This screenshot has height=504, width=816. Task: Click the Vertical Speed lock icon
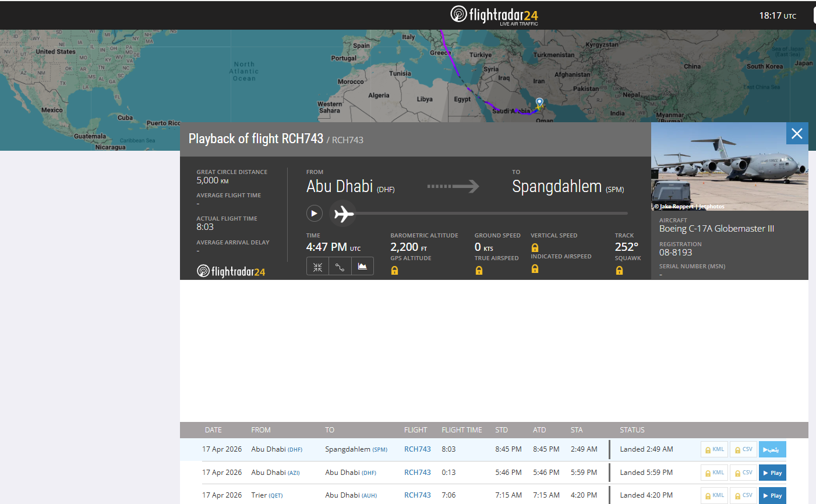click(x=535, y=248)
